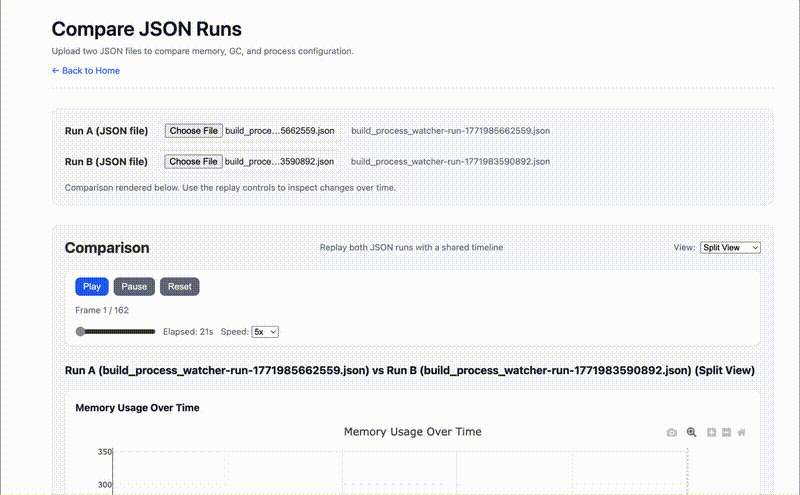Download plot as PNG camera icon
Screen dimensions: 800x495
[671, 433]
